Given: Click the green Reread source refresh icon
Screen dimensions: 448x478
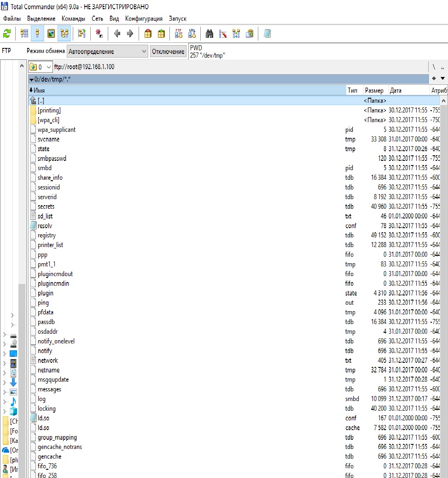Looking at the screenshot, I should point(7,34).
